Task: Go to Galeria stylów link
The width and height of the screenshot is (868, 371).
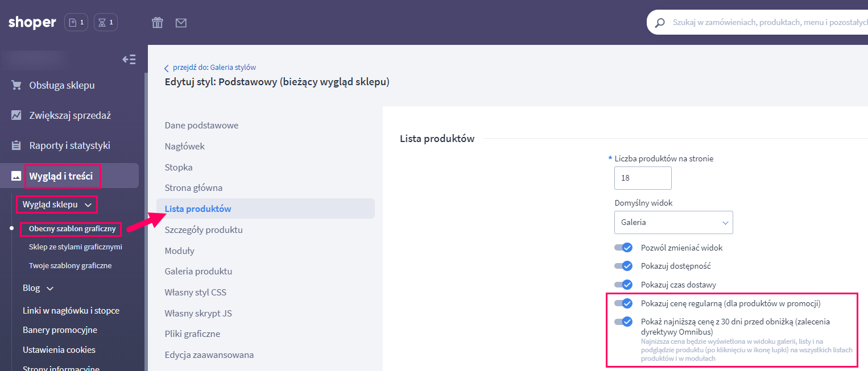Action: [214, 68]
